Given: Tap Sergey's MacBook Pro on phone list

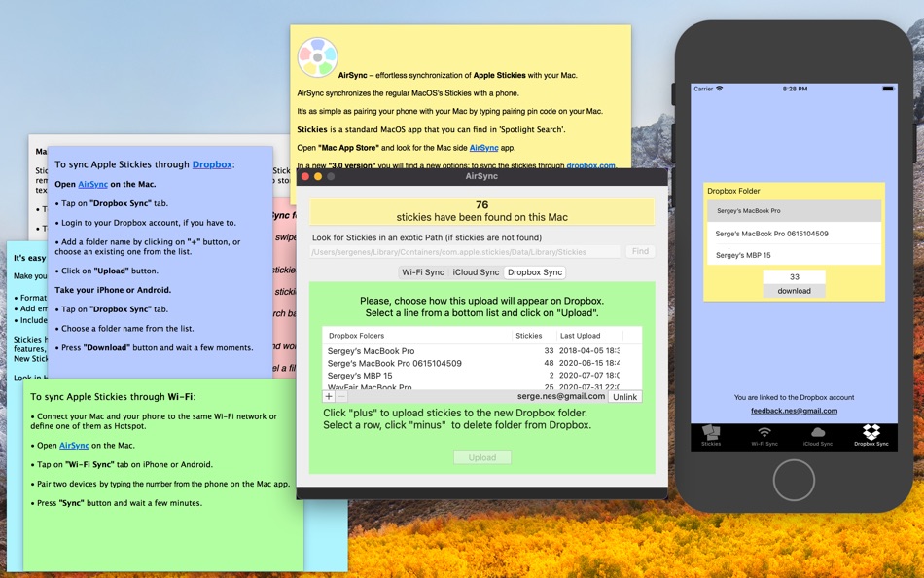Looking at the screenshot, I should (x=794, y=210).
